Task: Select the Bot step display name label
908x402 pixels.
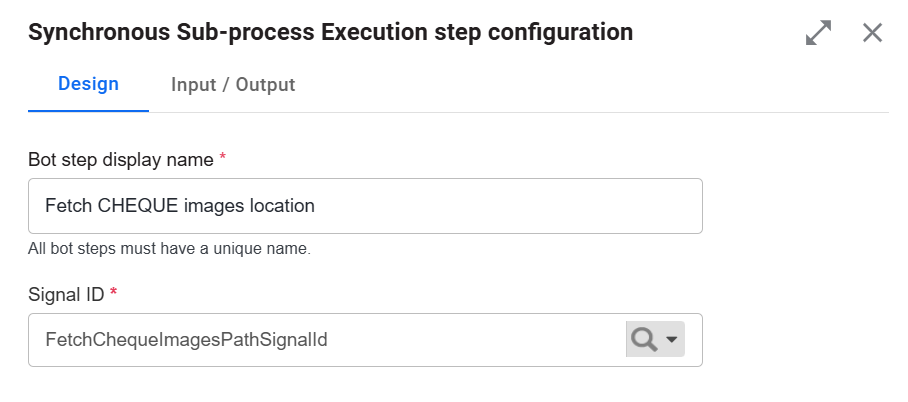Action: coord(120,159)
